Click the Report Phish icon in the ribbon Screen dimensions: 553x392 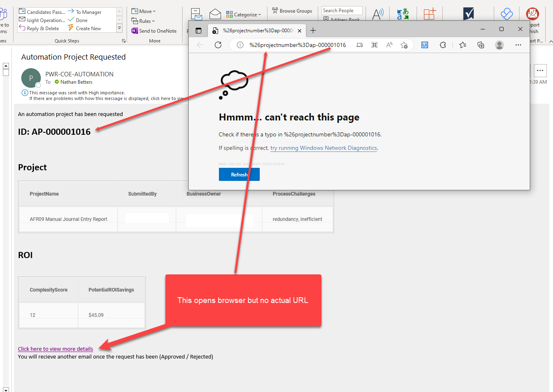(532, 13)
